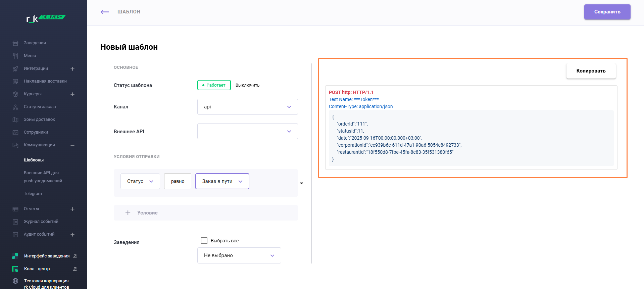Check the Выбрать все checkbox

coord(204,241)
